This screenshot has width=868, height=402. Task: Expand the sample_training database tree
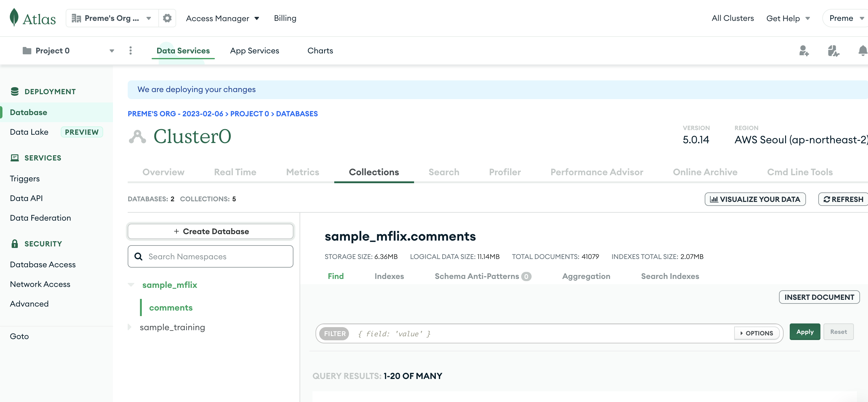click(130, 327)
